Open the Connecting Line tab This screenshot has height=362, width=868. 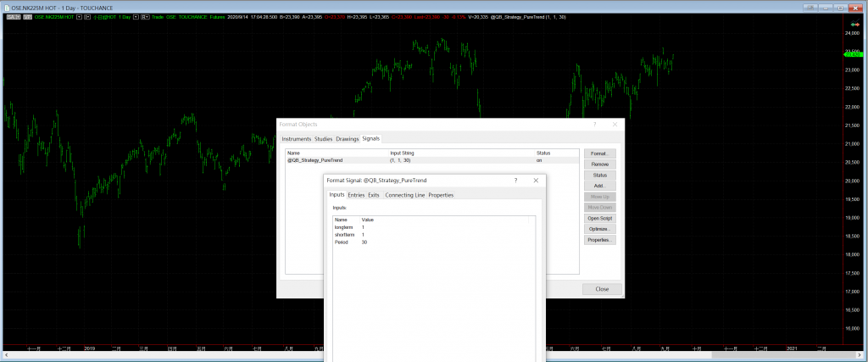405,195
